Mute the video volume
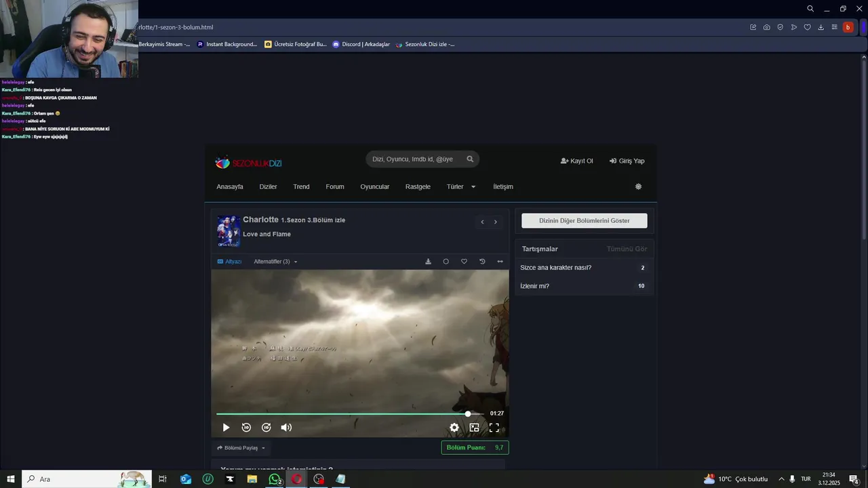This screenshot has width=868, height=488. [286, 428]
